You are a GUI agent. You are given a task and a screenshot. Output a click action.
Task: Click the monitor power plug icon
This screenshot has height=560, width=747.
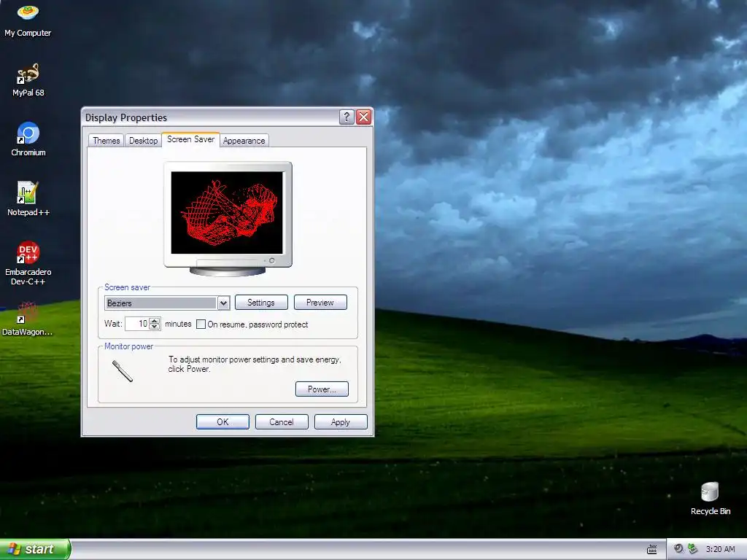point(123,371)
